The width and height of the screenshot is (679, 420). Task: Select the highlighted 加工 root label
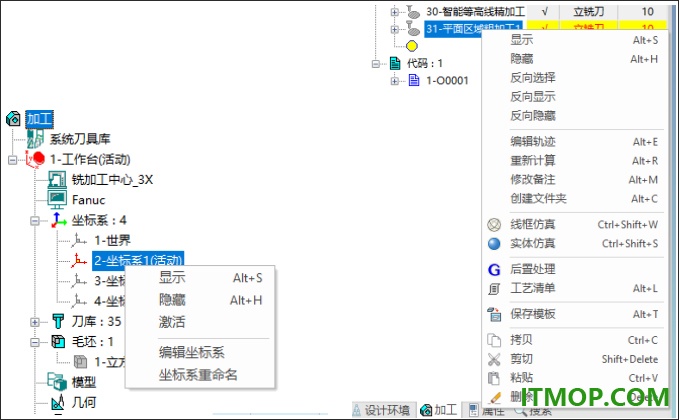[39, 119]
